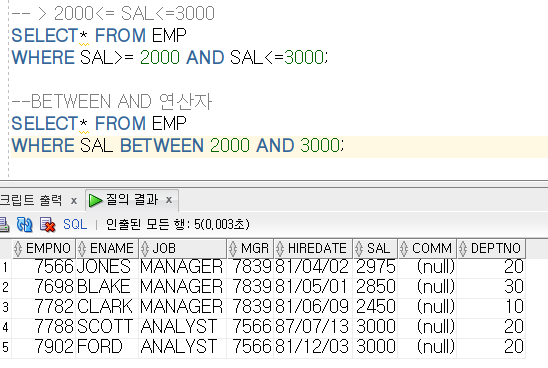Screen dimensions: 548x368
Task: Click hire date 87/07/13
Action: [x=312, y=327]
